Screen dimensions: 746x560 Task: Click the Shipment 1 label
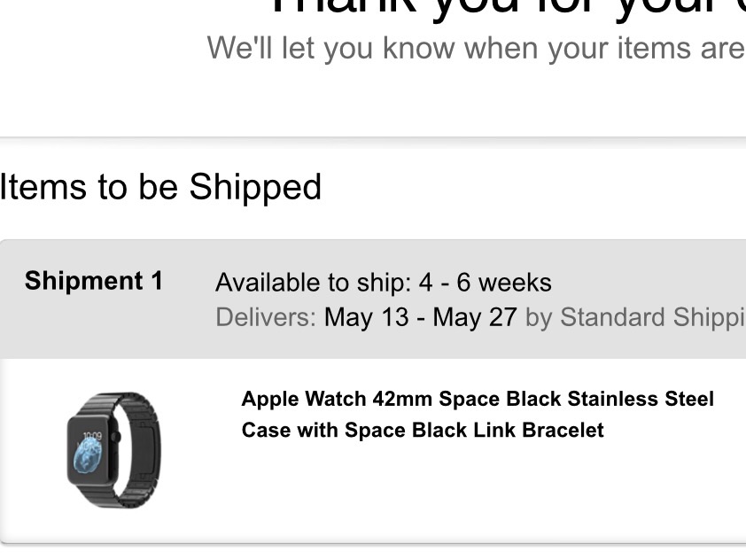[94, 281]
